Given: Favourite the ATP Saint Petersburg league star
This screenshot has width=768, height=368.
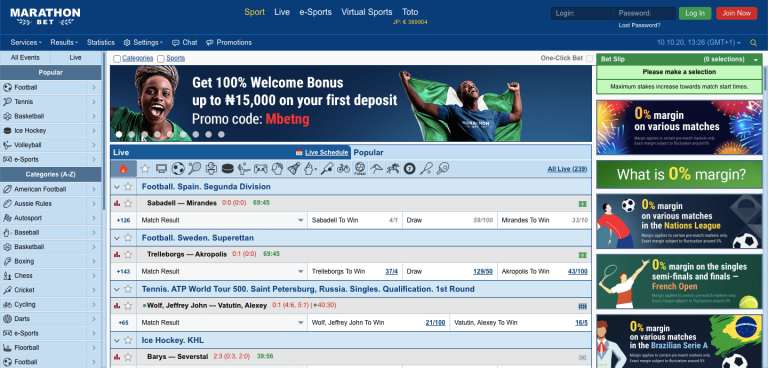Looking at the screenshot, I should pos(128,289).
